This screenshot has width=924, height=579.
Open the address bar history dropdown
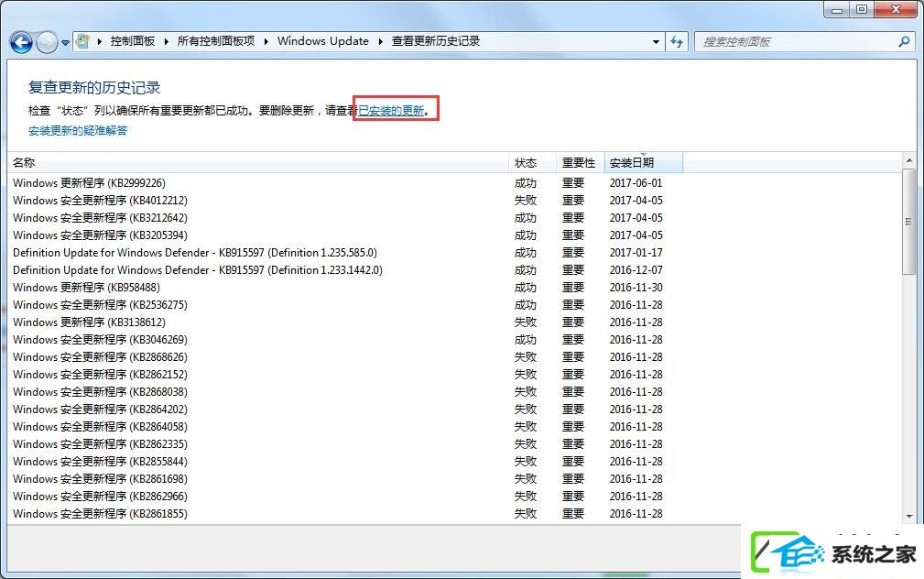tap(656, 42)
